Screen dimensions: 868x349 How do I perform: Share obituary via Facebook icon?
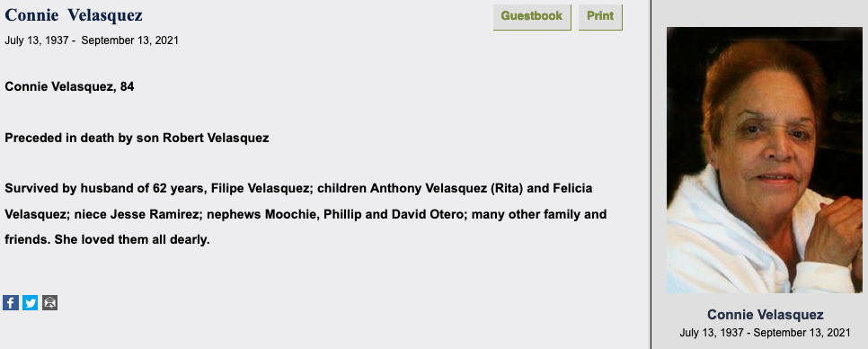pos(11,302)
